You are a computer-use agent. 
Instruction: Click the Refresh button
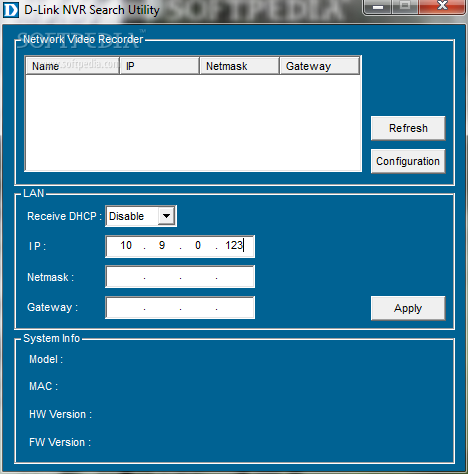pyautogui.click(x=408, y=128)
